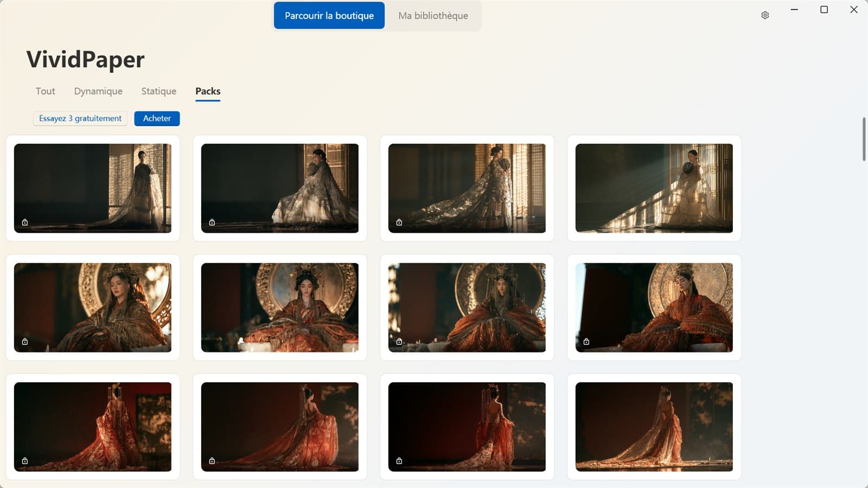Viewport: 868px width, 488px height.
Task: Switch to Parcourir la boutique tab
Action: click(329, 16)
